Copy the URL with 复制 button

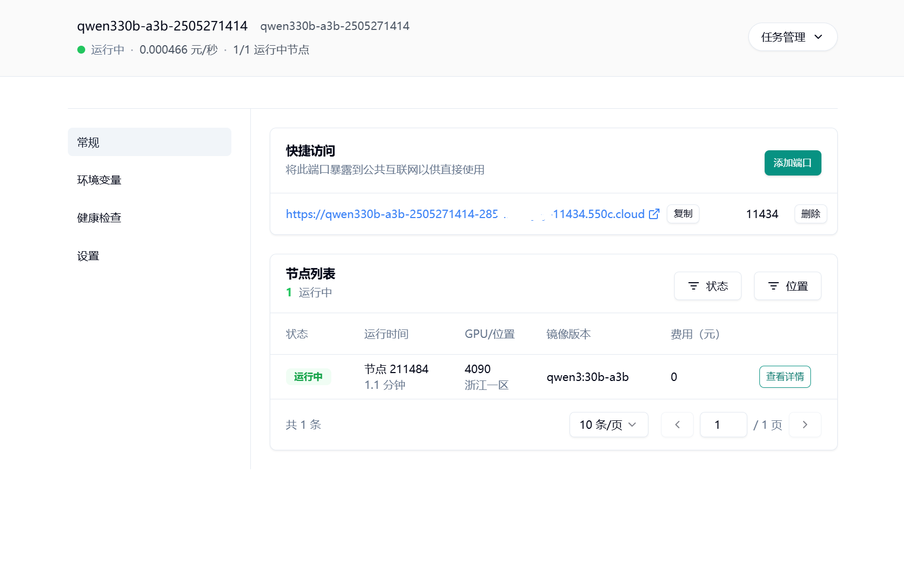click(x=683, y=214)
